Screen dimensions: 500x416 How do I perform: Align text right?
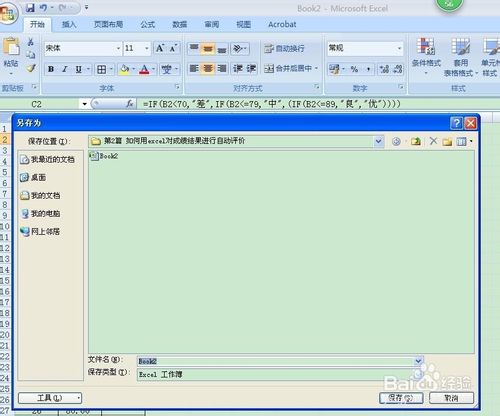pos(222,69)
